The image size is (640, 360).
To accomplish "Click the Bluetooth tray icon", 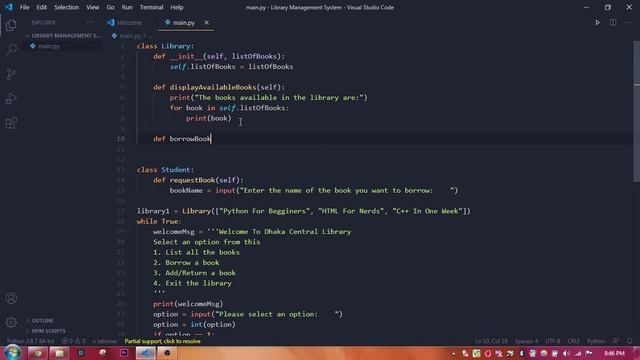I will (521, 353).
